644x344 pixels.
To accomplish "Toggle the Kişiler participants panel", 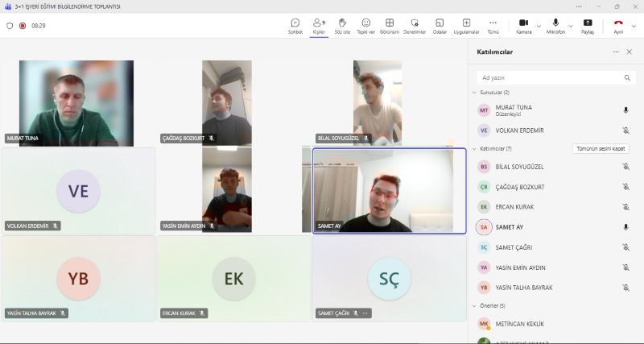I will pos(319,25).
